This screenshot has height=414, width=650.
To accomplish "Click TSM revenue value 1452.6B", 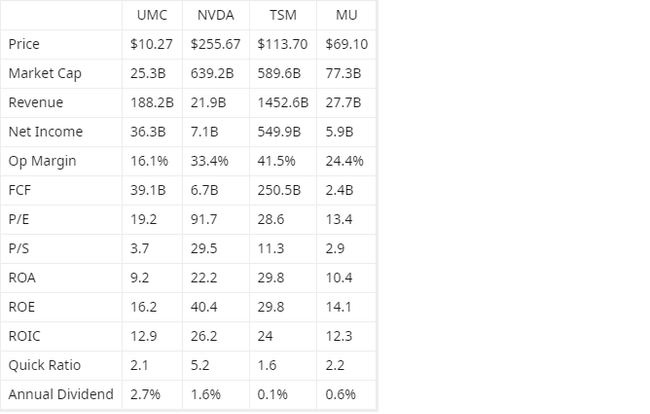I will [x=284, y=102].
